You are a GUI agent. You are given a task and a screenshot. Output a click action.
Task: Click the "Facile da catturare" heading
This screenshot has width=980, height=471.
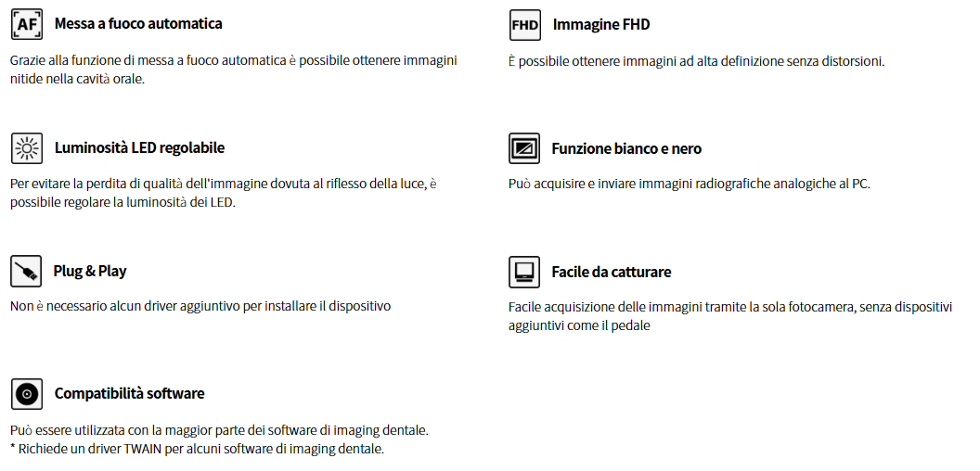611,272
